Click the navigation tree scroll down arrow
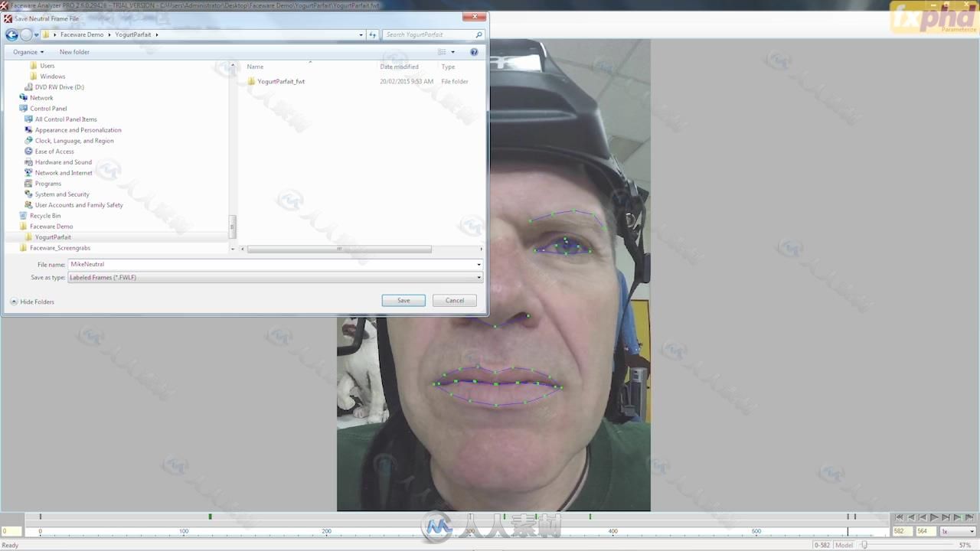 coord(233,249)
